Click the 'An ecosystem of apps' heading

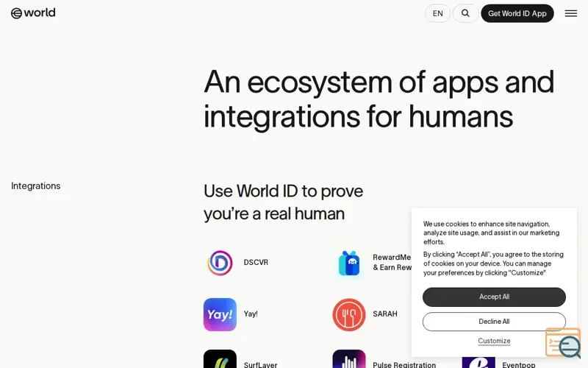point(379,99)
